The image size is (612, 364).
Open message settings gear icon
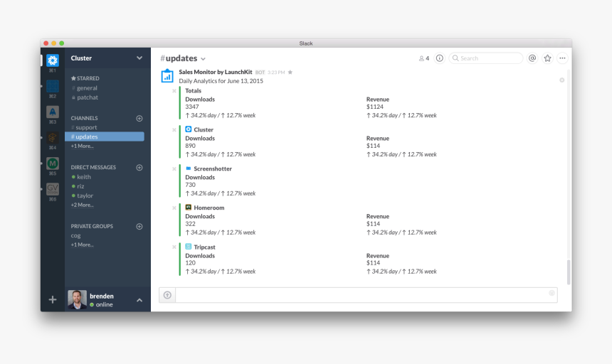[x=561, y=80]
